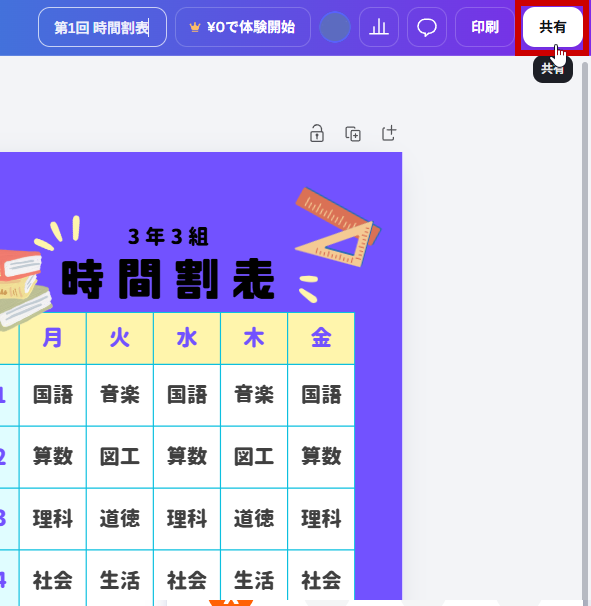591x606 pixels.
Task: Click the 月 column header
Action: point(53,338)
